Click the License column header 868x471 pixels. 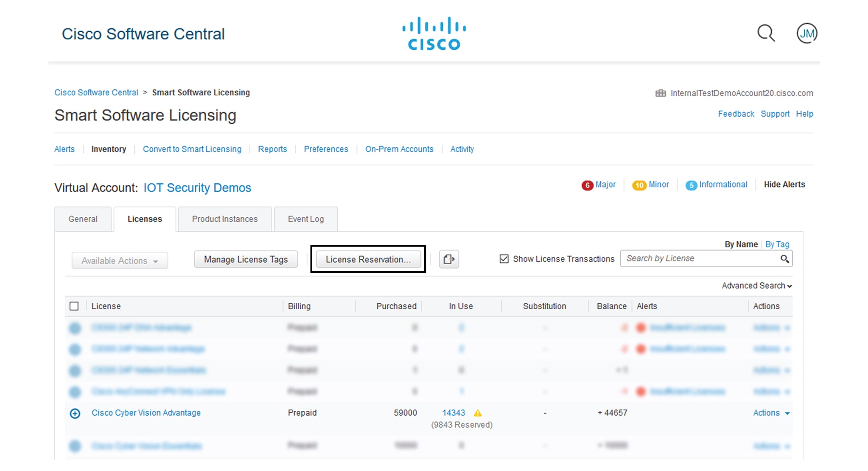pyautogui.click(x=106, y=306)
